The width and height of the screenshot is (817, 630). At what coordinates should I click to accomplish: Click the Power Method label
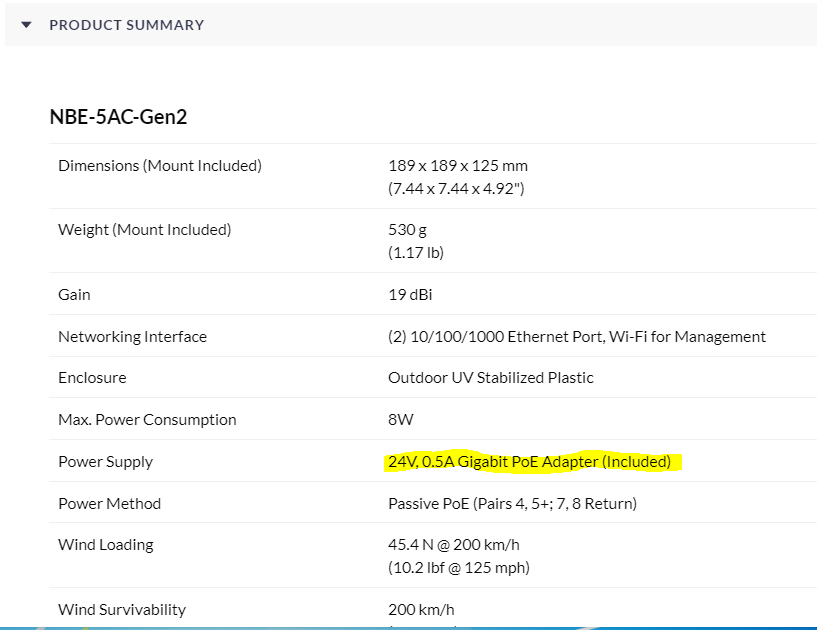pyautogui.click(x=109, y=504)
